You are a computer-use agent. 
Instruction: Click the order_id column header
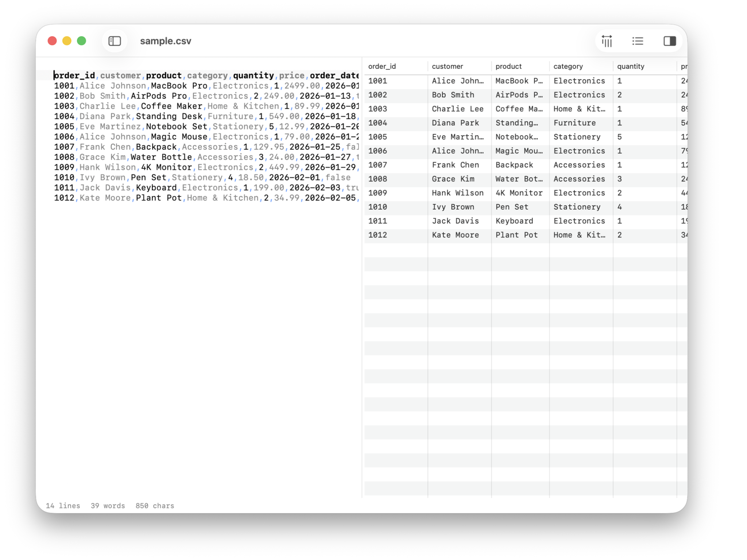click(382, 66)
